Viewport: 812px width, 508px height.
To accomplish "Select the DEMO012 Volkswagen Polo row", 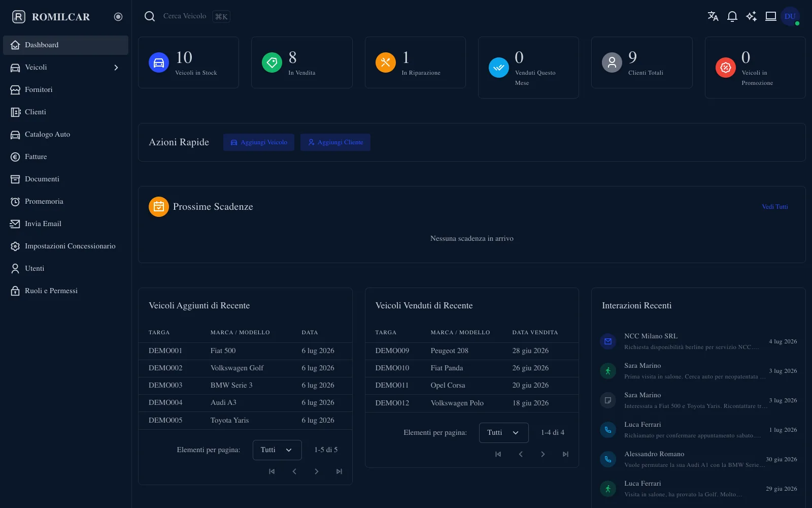I will click(x=472, y=403).
